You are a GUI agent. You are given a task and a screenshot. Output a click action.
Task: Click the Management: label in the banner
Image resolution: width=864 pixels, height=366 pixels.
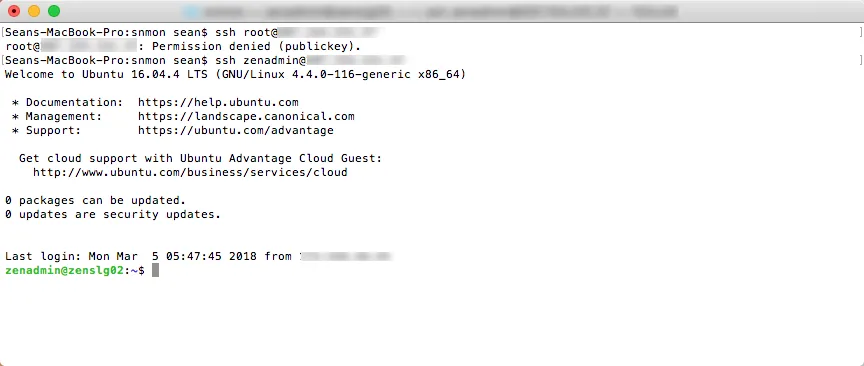[x=64, y=116]
